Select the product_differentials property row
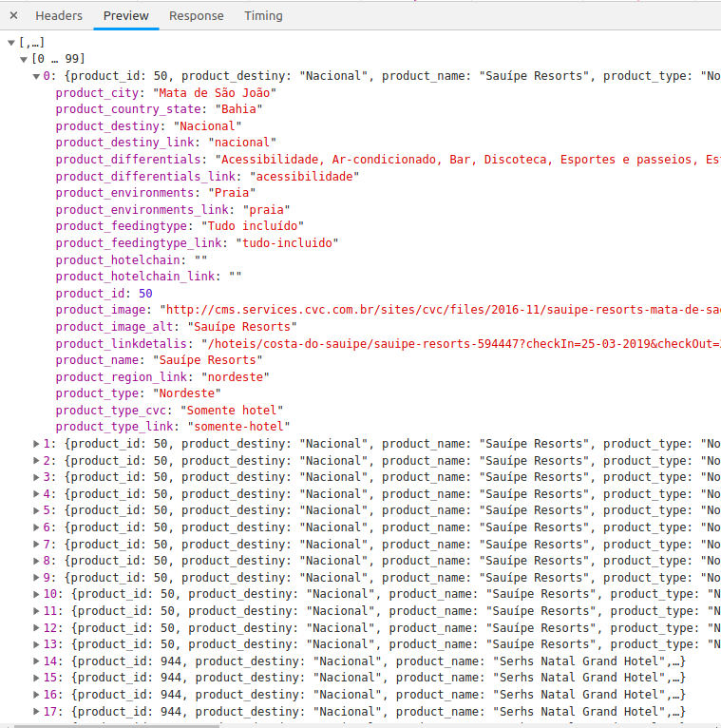 pyautogui.click(x=389, y=160)
